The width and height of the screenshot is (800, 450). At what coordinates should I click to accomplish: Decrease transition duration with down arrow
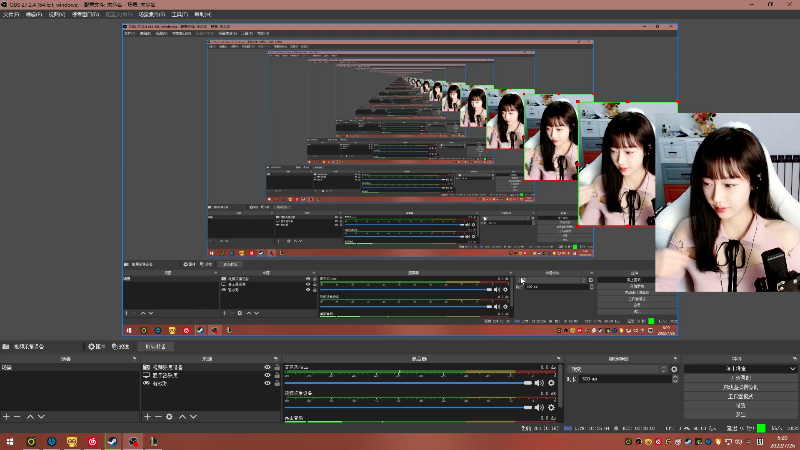676,381
